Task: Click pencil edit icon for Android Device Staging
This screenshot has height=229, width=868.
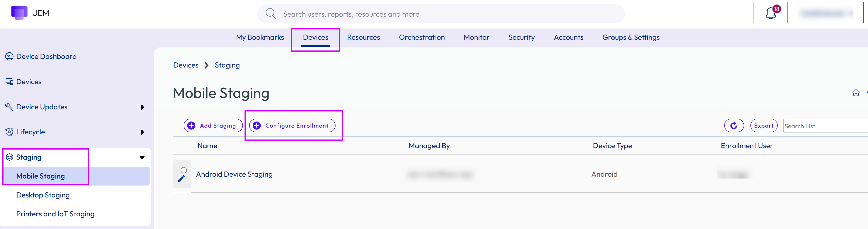Action: [x=181, y=179]
